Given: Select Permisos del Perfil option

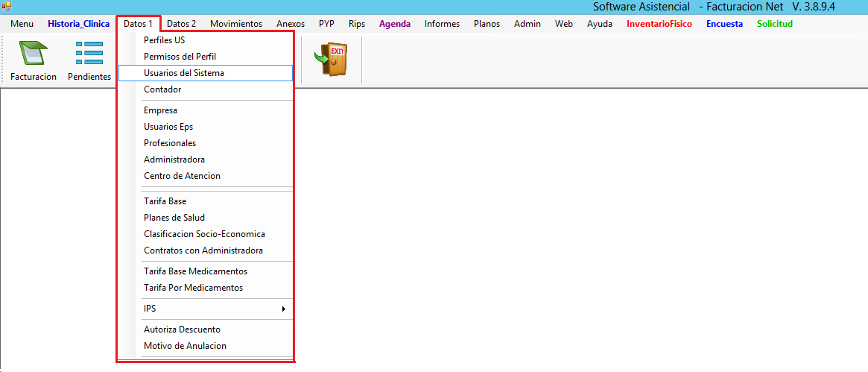Looking at the screenshot, I should pyautogui.click(x=180, y=57).
